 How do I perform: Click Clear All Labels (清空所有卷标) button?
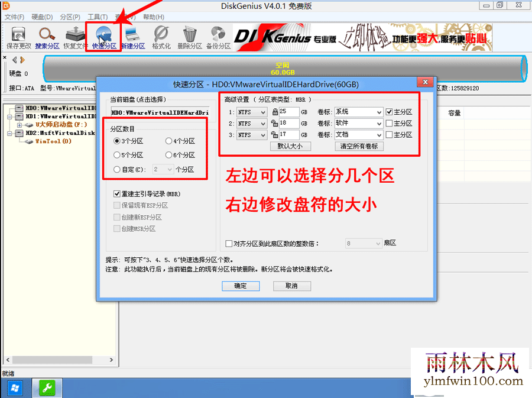click(x=359, y=146)
